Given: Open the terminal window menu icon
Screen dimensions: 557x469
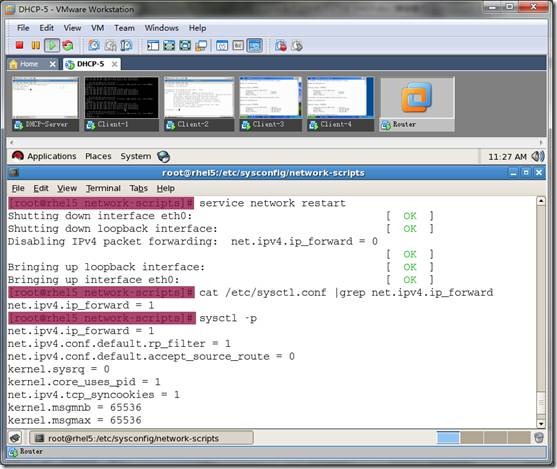Looking at the screenshot, I should tap(14, 173).
